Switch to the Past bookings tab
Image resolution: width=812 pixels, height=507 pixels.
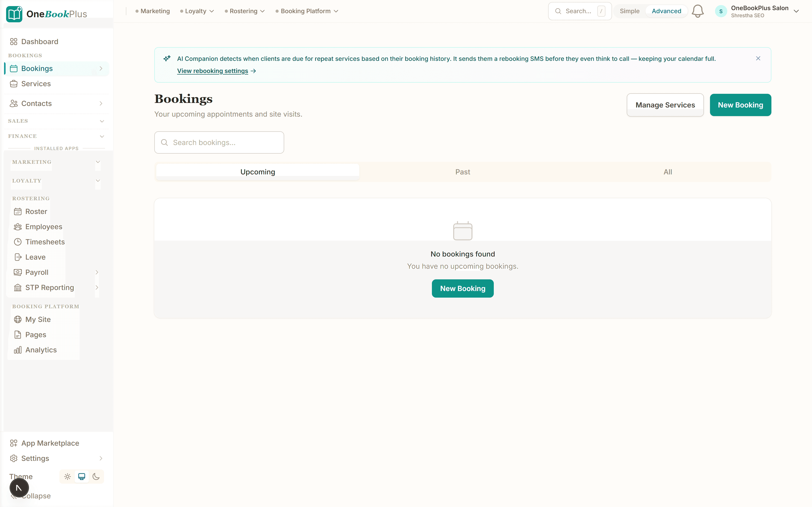[463, 172]
